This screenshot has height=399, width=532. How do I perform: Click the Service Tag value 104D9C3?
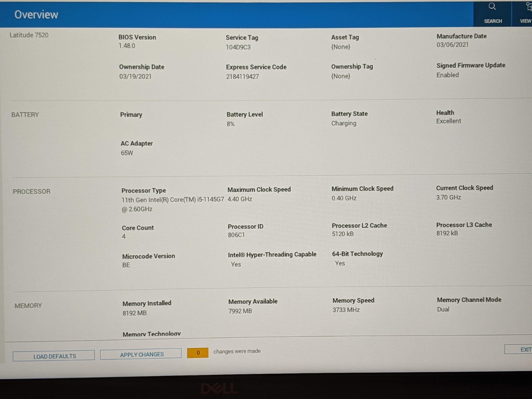[x=238, y=47]
